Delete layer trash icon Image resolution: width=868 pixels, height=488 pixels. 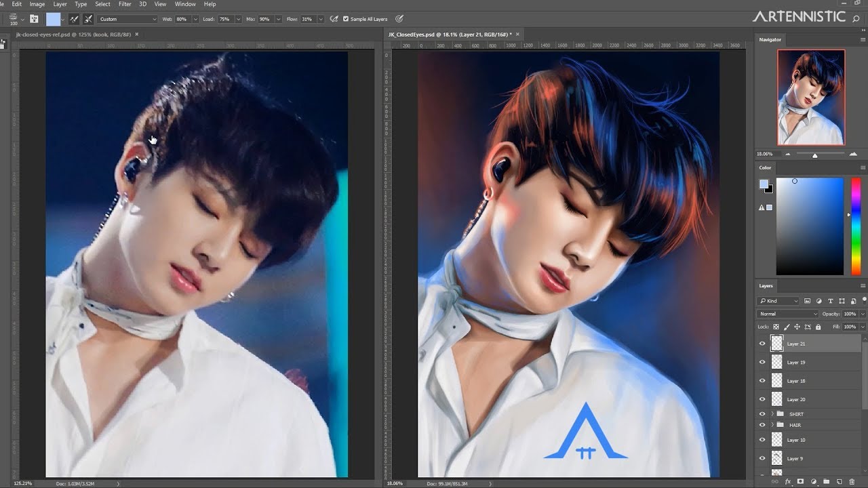(x=852, y=481)
